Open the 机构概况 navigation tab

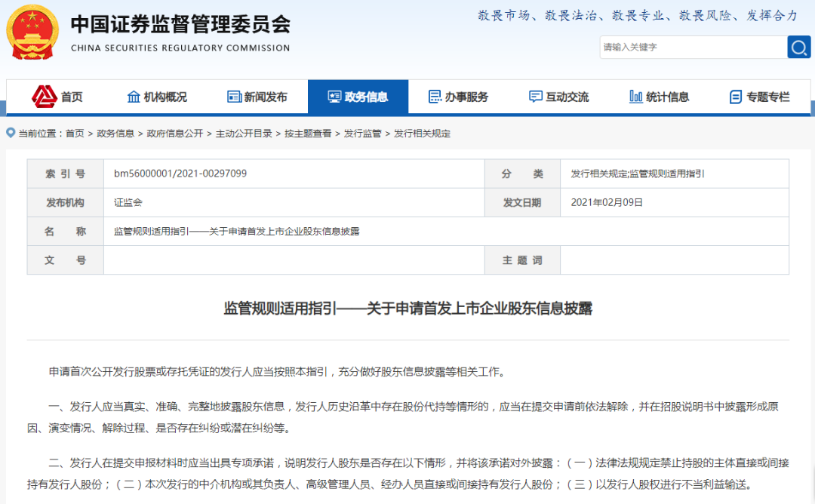click(x=157, y=97)
